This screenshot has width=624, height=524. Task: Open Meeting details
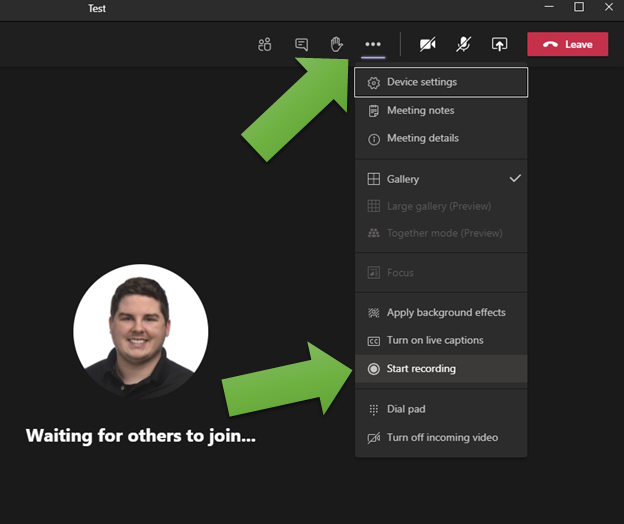coord(441,138)
